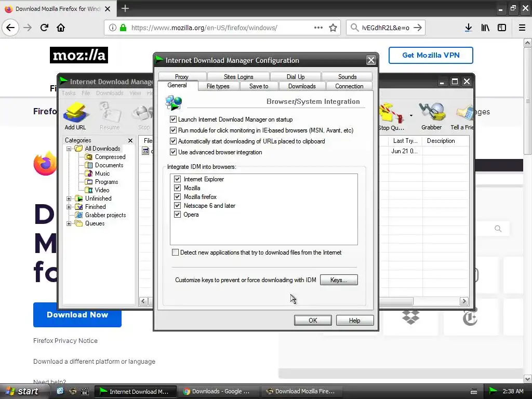This screenshot has height=399, width=532.
Task: Click the IDM tray icon near clock
Action: point(493,391)
